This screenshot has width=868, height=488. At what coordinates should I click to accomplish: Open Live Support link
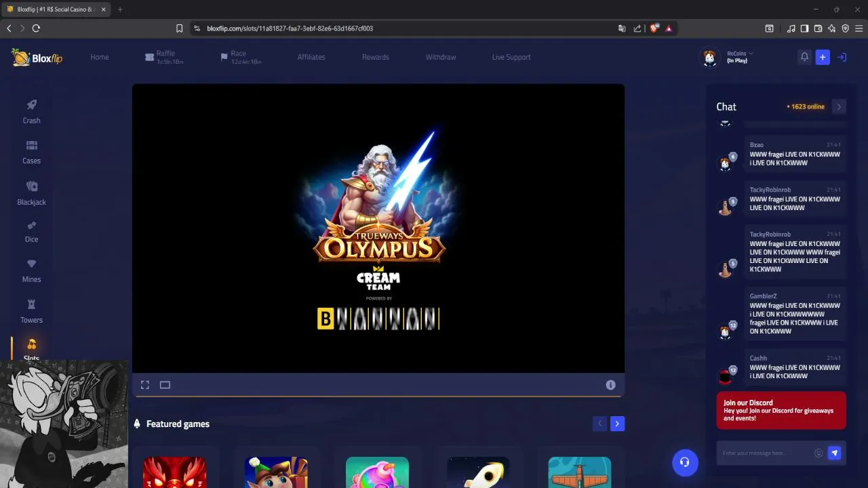point(511,57)
